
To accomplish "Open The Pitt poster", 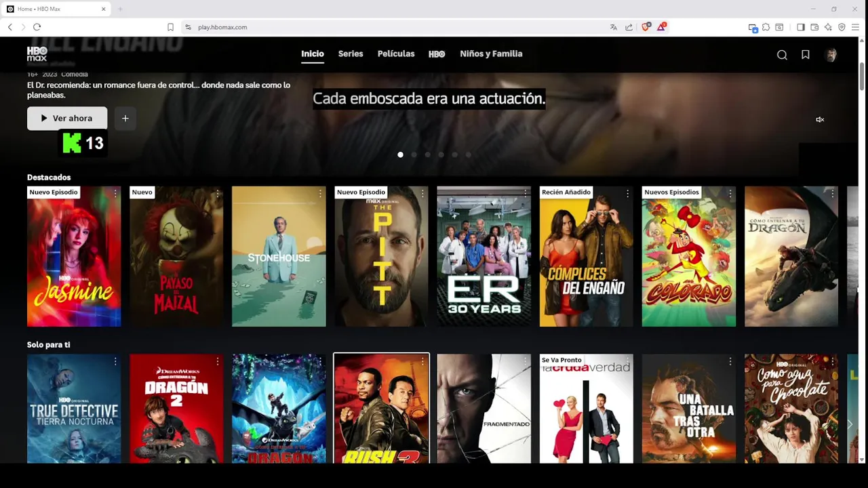I will [381, 256].
